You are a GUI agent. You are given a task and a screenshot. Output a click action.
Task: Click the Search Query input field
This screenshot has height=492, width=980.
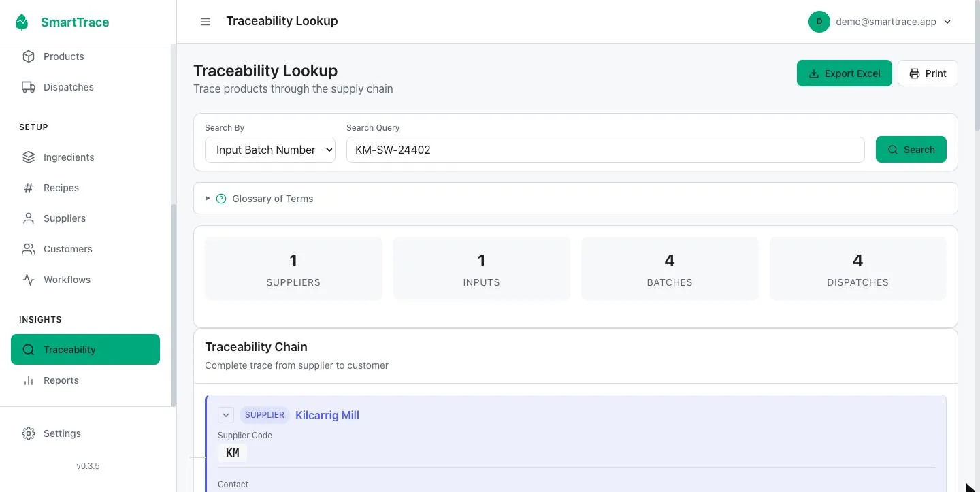(606, 150)
